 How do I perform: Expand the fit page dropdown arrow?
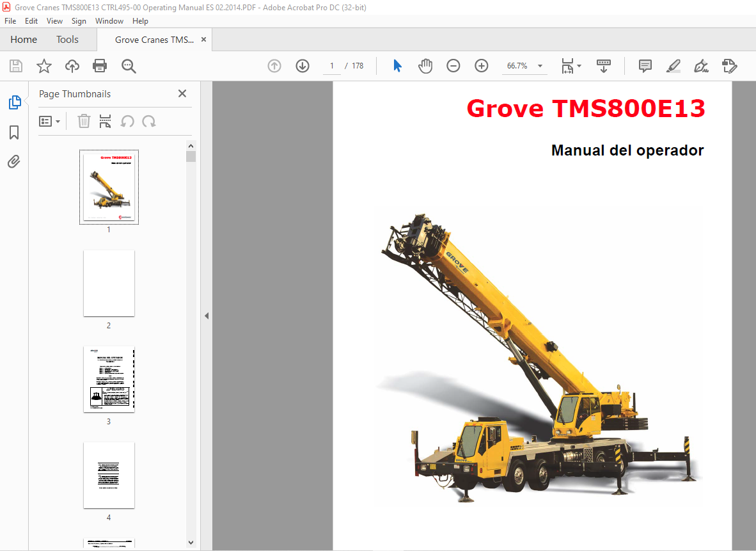click(579, 66)
